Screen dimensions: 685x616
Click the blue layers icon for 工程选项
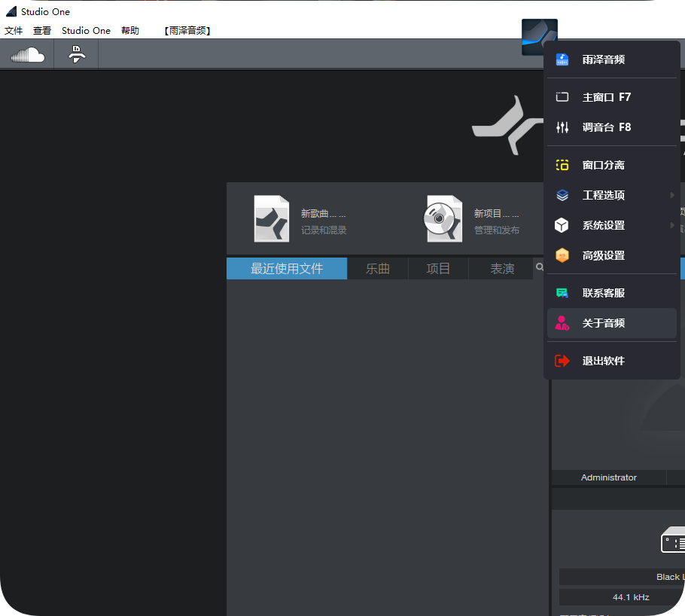562,195
